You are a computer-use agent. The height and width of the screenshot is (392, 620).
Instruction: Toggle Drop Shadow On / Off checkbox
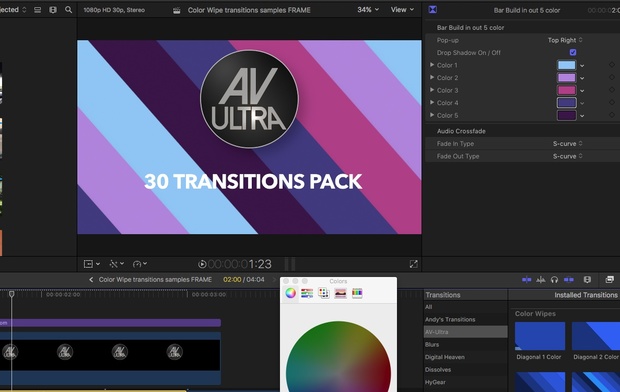(573, 52)
